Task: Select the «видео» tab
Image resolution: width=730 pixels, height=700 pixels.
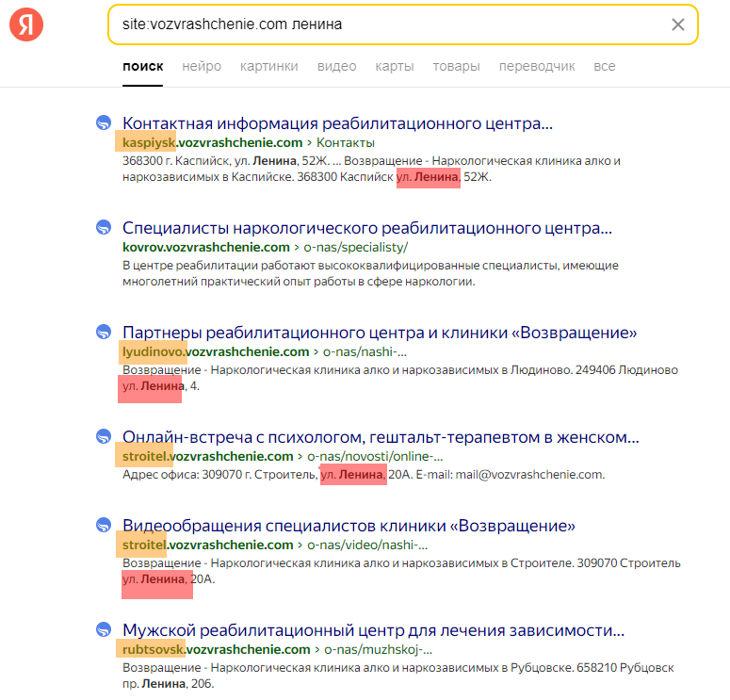Action: [x=336, y=66]
